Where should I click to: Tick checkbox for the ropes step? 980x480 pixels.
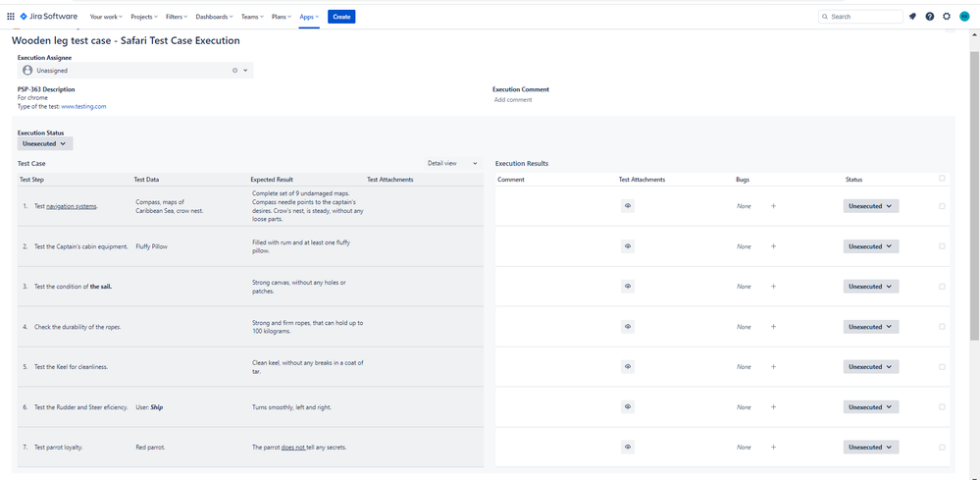click(x=942, y=326)
